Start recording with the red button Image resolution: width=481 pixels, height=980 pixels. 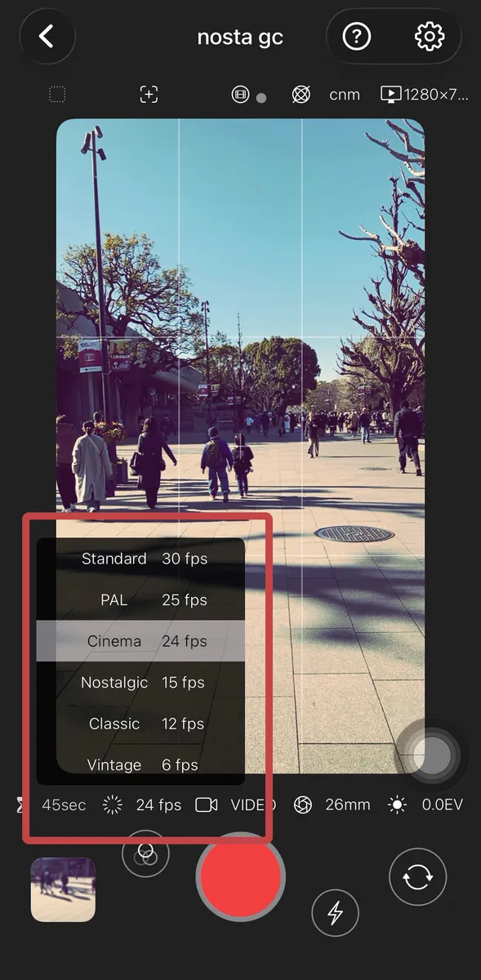[x=241, y=876]
